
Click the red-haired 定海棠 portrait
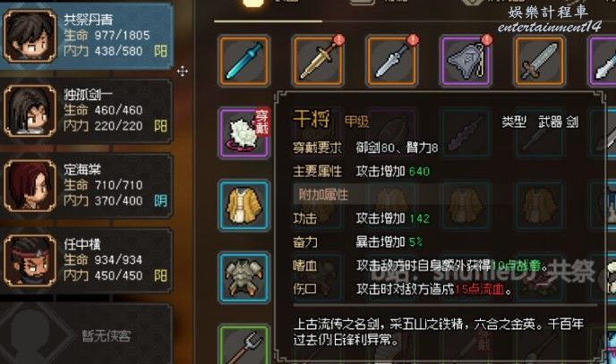click(x=30, y=186)
